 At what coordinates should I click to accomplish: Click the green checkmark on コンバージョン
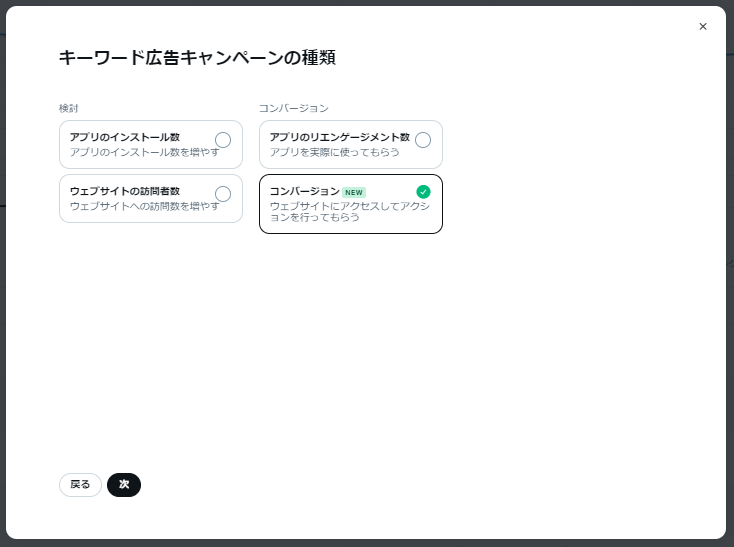423,192
